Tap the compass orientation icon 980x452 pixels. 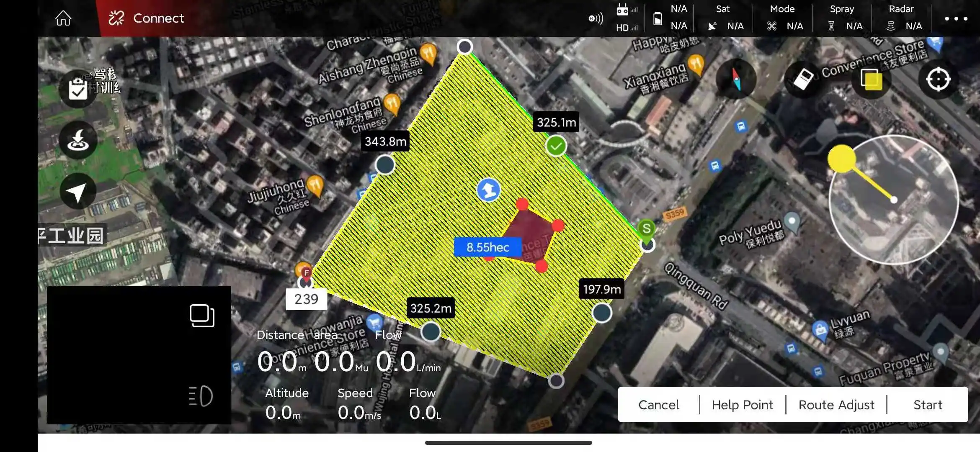736,79
